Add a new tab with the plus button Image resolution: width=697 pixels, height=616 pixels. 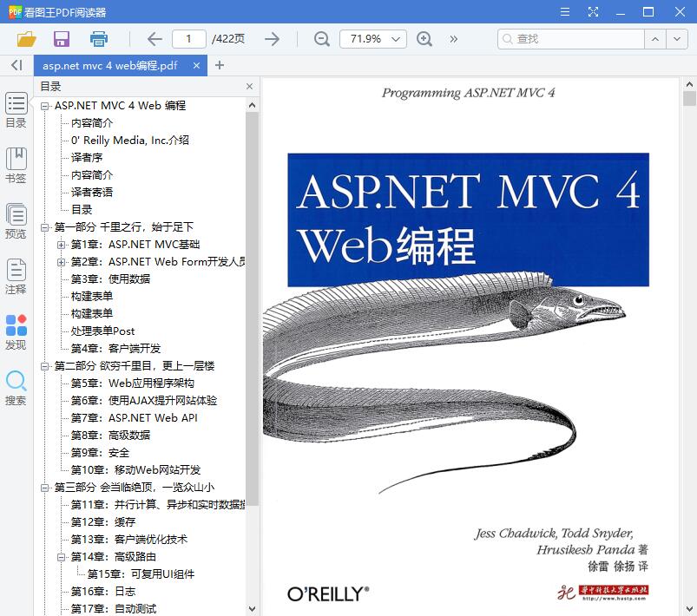pos(219,65)
